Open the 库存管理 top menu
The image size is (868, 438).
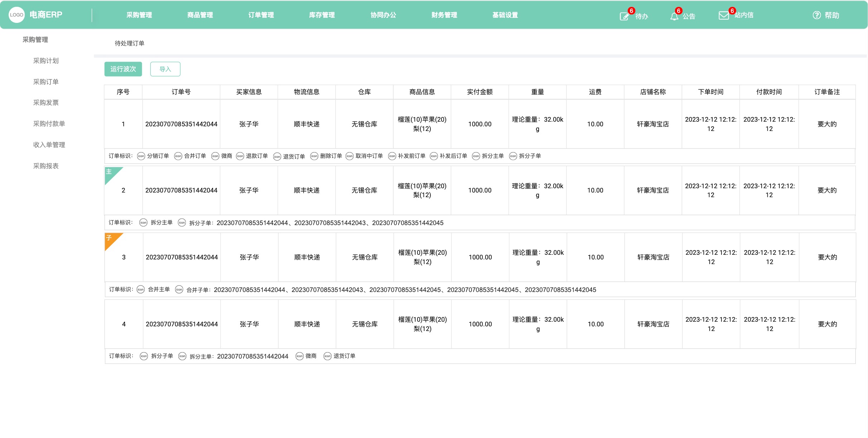[x=322, y=15]
